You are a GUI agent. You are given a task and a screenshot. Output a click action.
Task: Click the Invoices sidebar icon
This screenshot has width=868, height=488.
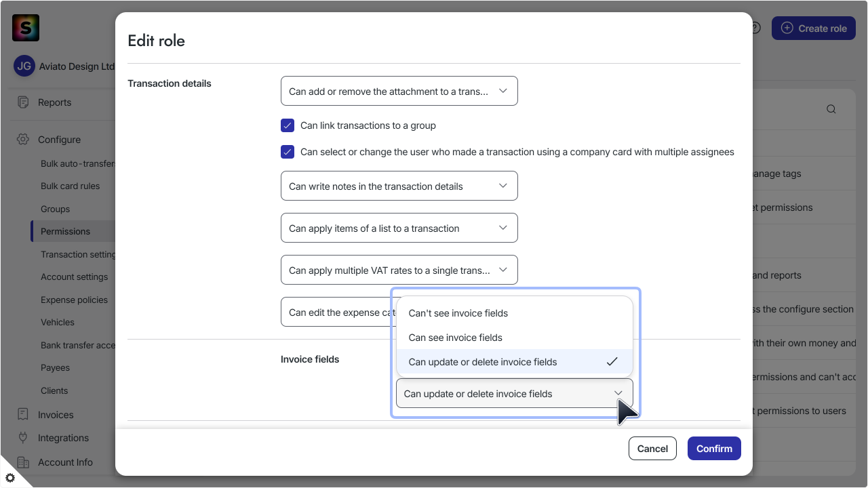(23, 414)
